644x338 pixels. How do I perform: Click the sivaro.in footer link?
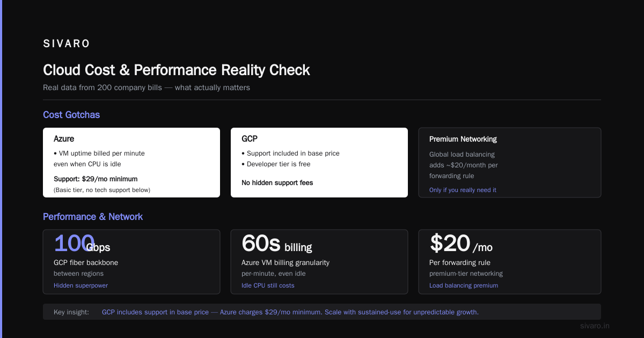tap(595, 326)
